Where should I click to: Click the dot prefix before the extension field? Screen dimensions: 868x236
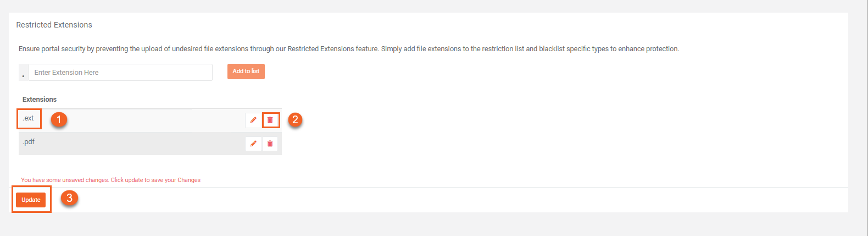point(23,73)
